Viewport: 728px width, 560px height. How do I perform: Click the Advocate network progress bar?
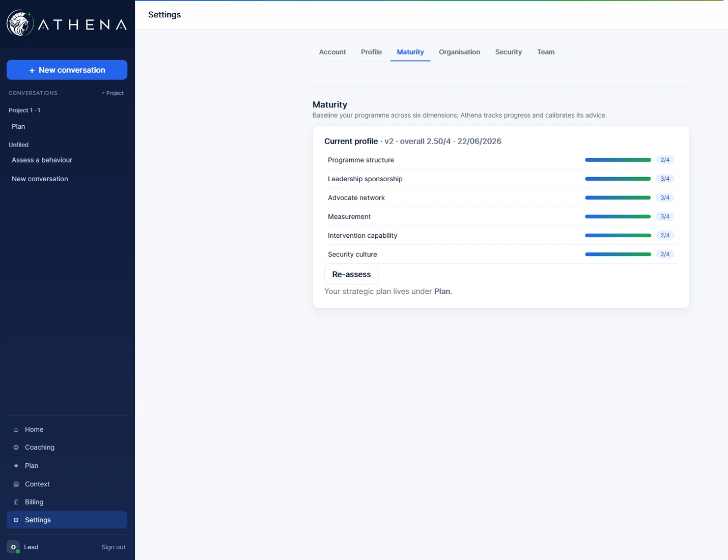[618, 198]
